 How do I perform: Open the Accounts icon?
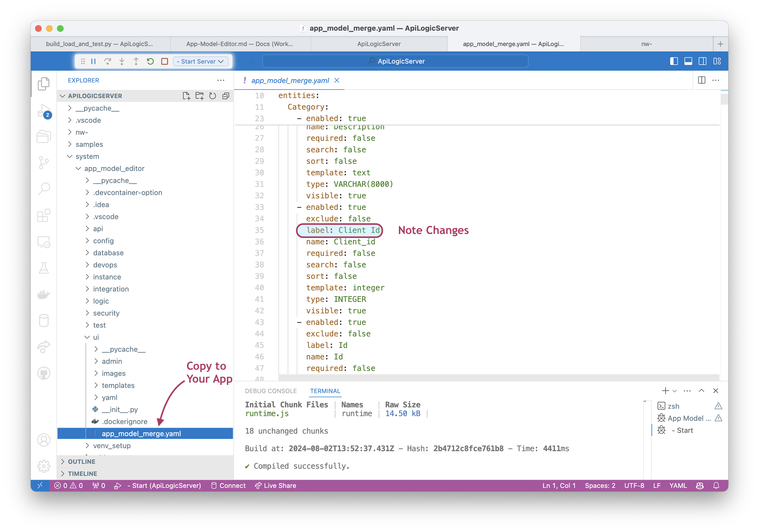[44, 440]
